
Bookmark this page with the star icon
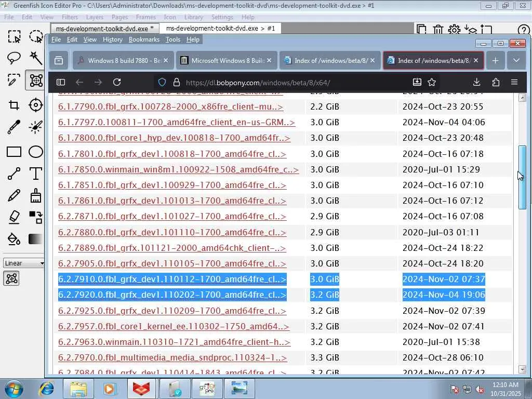[432, 82]
